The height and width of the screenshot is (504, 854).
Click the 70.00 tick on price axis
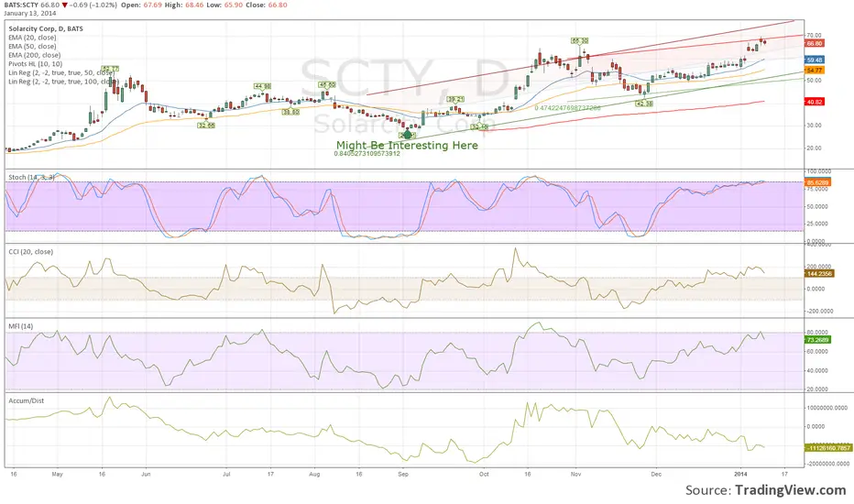[x=815, y=36]
